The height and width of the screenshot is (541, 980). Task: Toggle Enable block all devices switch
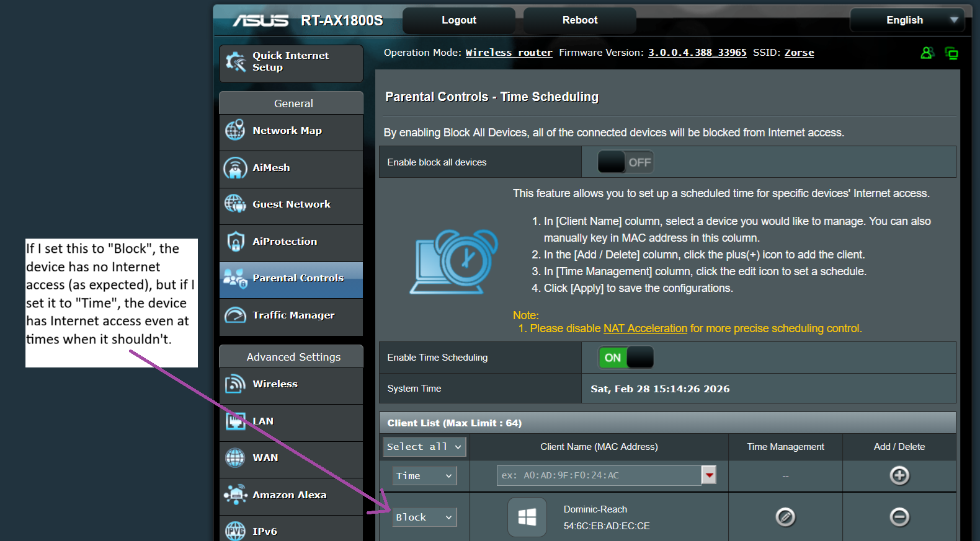625,162
